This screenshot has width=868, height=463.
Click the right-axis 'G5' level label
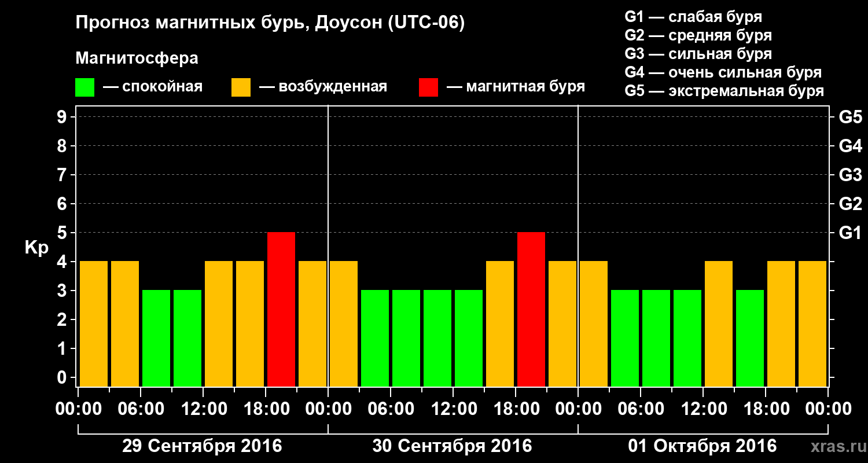(850, 117)
